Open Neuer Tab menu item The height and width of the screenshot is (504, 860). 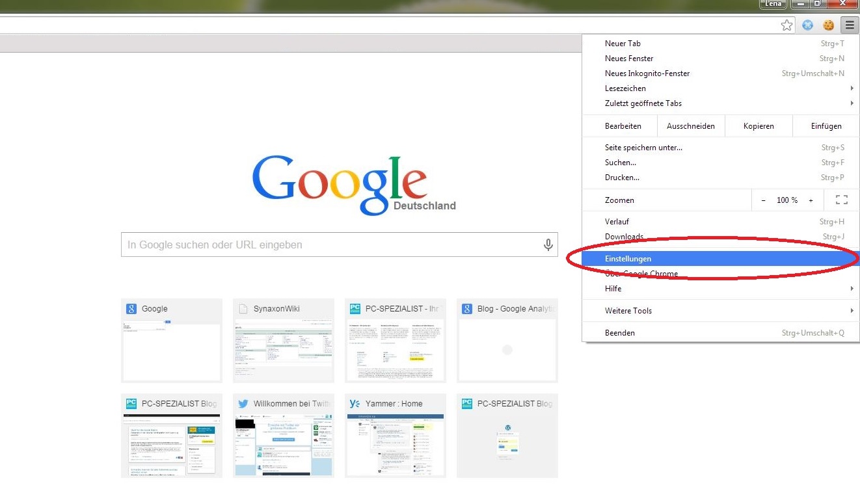pyautogui.click(x=721, y=44)
